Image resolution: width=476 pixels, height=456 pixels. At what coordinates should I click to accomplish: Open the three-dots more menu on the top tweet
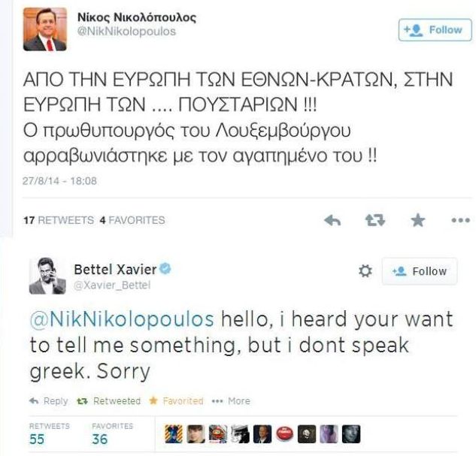(459, 221)
